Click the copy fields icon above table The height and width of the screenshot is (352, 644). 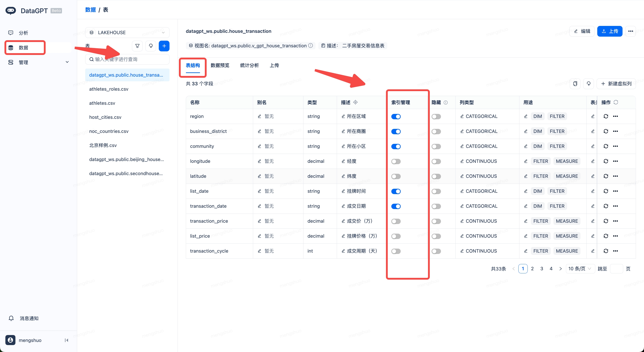coord(575,84)
